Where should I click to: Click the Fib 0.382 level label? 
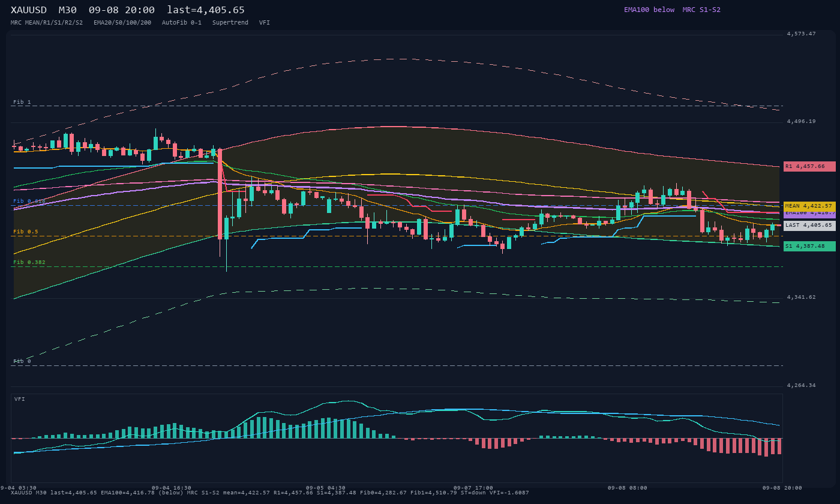(x=29, y=262)
